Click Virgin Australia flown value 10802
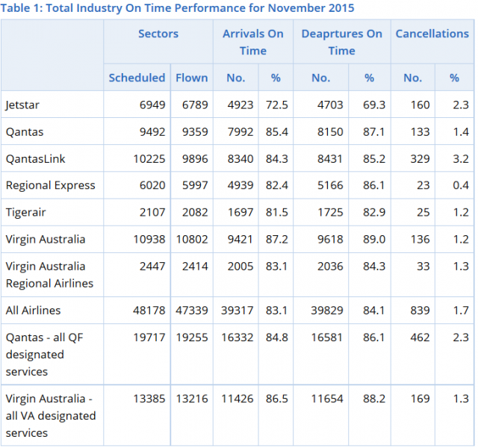The width and height of the screenshot is (478, 448). [192, 240]
